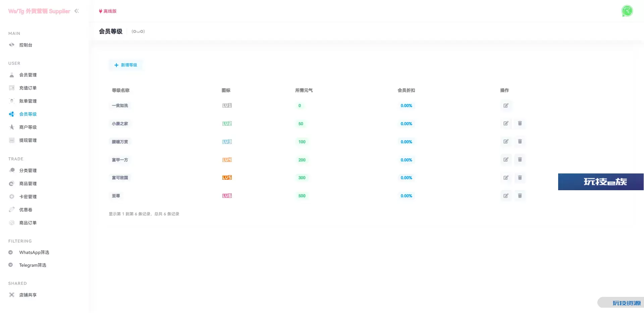The image size is (644, 313).
Task: Click the 离线版 offline version link
Action: [x=108, y=11]
